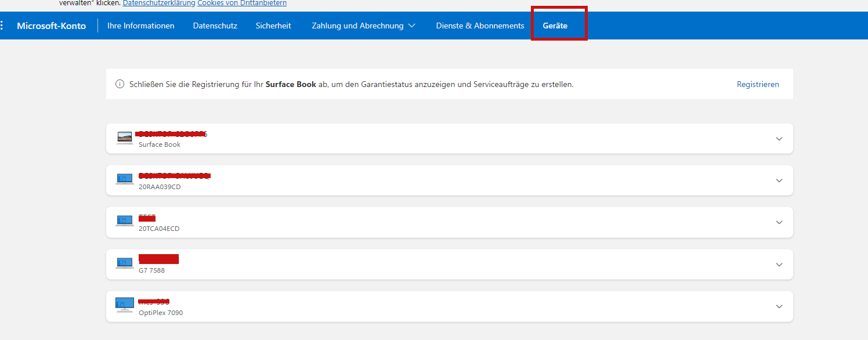
Task: Click the Surface Book model text
Action: (160, 144)
